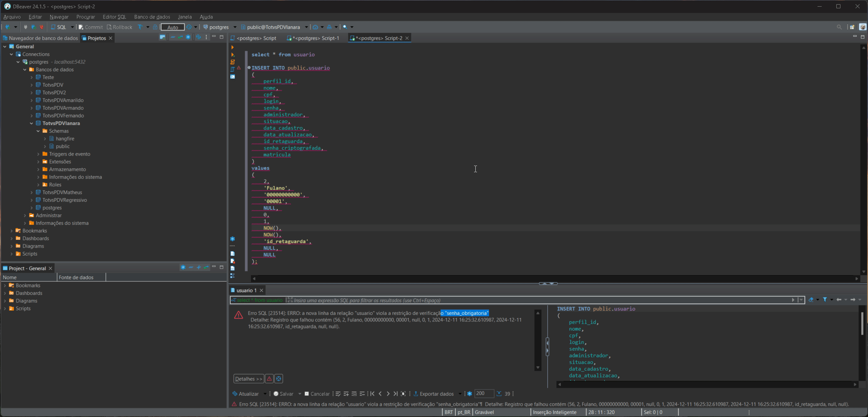Open the Editor SQL menu

114,17
